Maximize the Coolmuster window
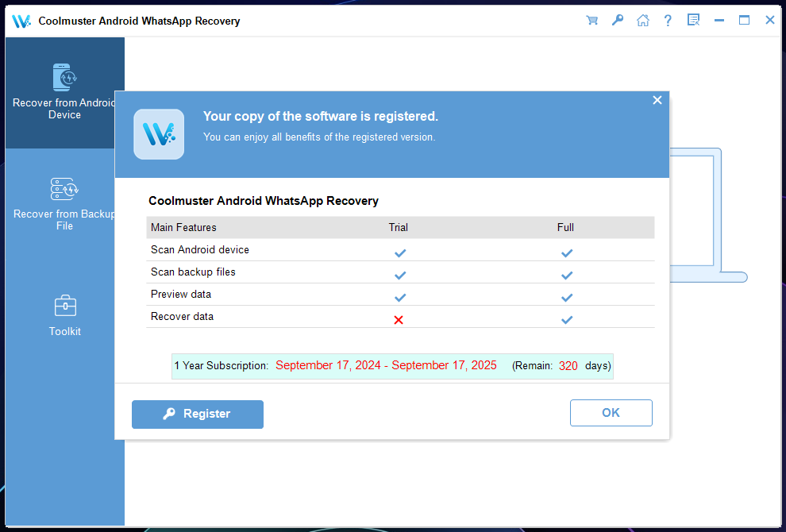The width and height of the screenshot is (786, 532). pyautogui.click(x=744, y=21)
